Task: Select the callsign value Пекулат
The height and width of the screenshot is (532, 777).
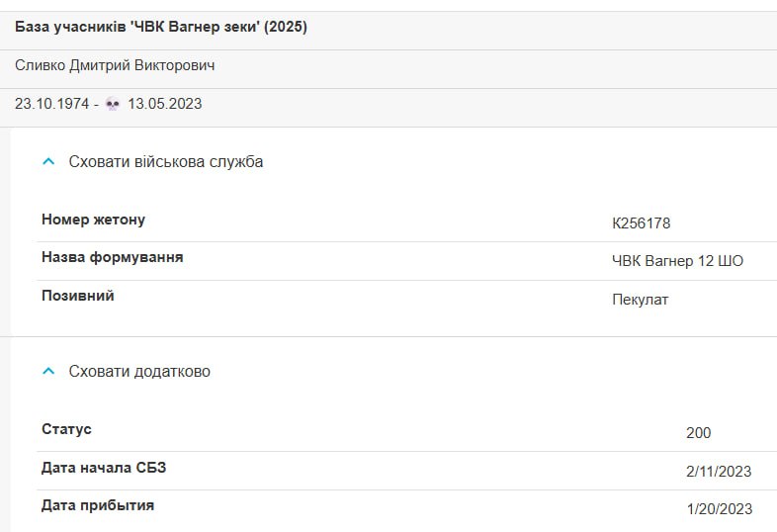Action: click(x=641, y=300)
